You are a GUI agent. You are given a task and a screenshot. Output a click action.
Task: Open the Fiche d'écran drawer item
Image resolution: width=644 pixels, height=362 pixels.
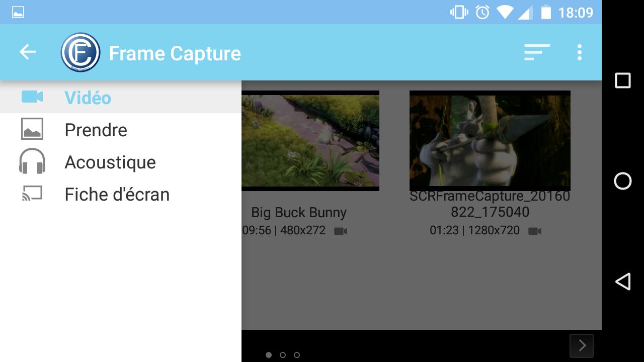point(121,194)
